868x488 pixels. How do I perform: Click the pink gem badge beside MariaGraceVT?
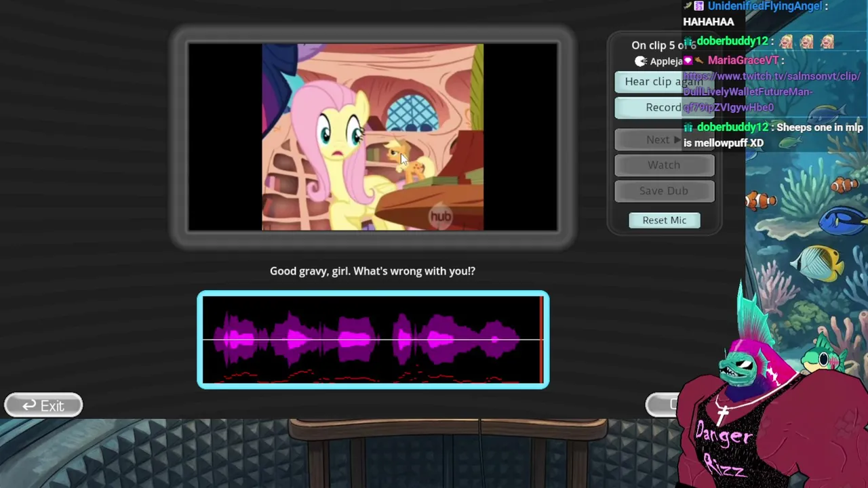688,61
